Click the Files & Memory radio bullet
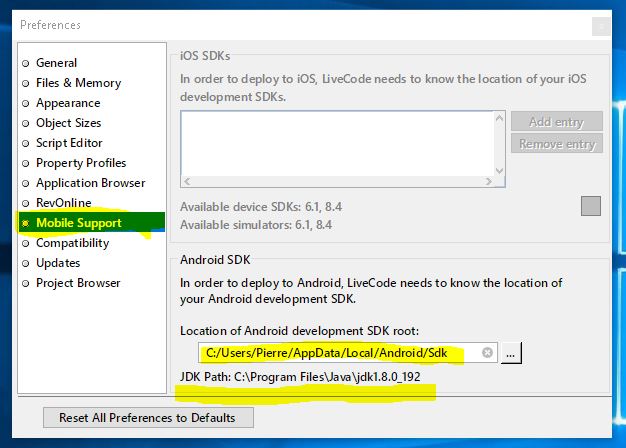This screenshot has width=626, height=448. point(26,83)
